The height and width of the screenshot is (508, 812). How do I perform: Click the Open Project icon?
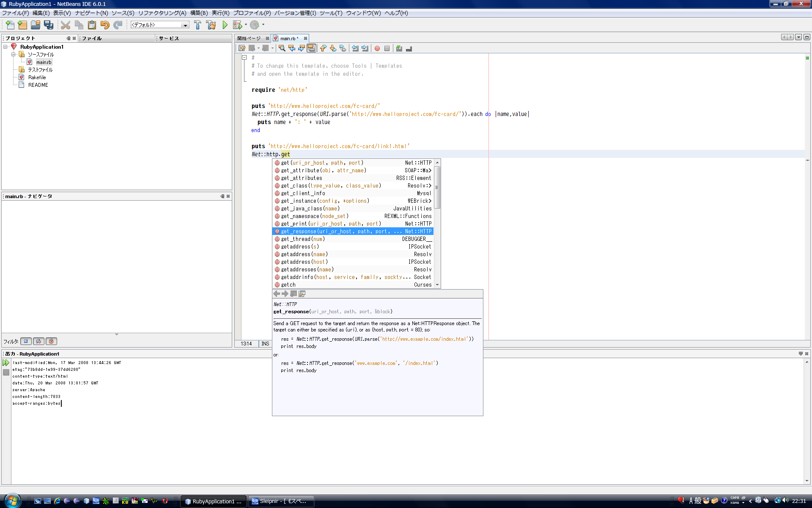[x=36, y=25]
